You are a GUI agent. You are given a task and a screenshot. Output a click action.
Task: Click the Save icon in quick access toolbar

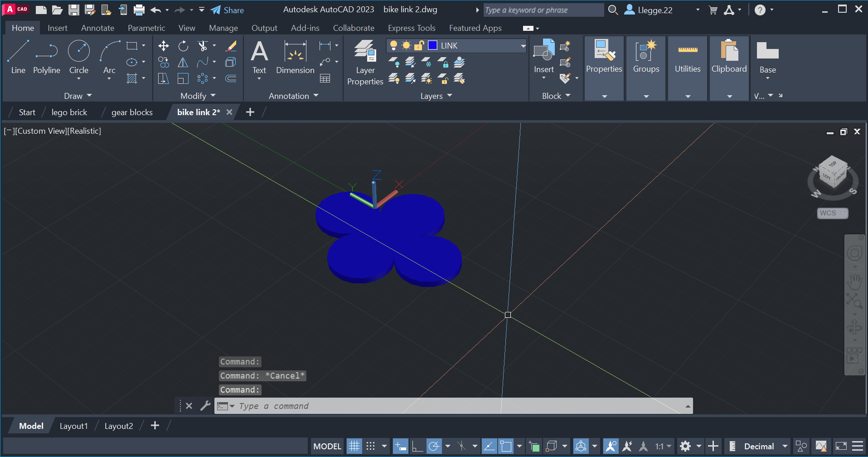coord(74,10)
